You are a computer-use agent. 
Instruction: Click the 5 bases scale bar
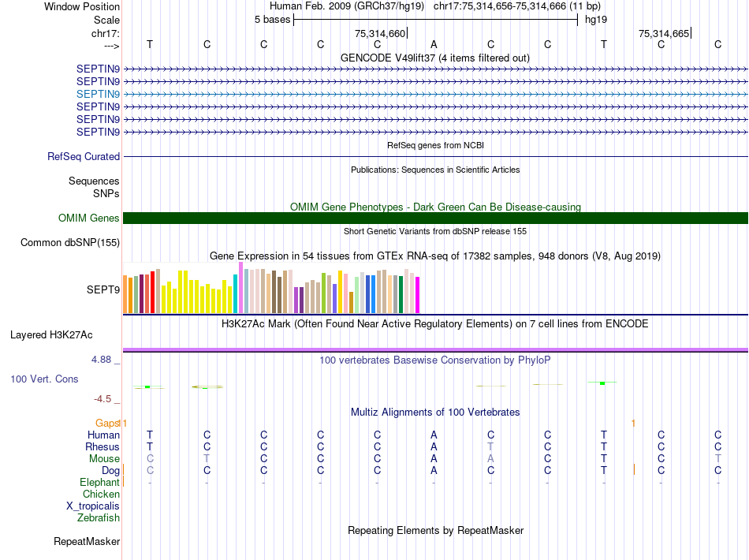(x=436, y=20)
